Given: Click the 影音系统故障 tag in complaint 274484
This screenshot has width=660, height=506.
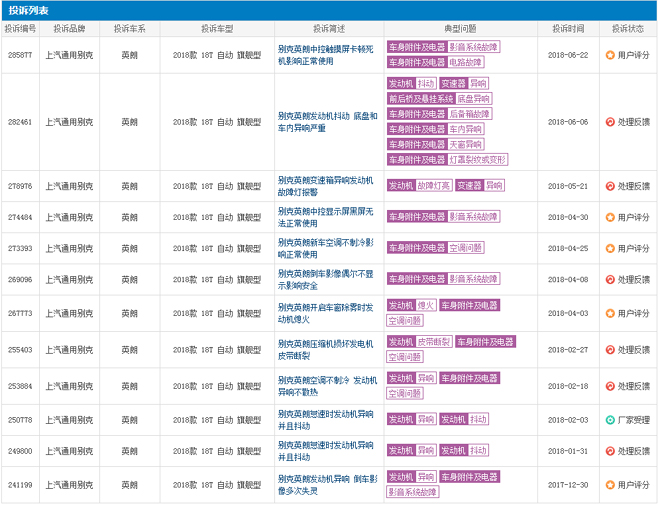Looking at the screenshot, I should (x=473, y=216).
